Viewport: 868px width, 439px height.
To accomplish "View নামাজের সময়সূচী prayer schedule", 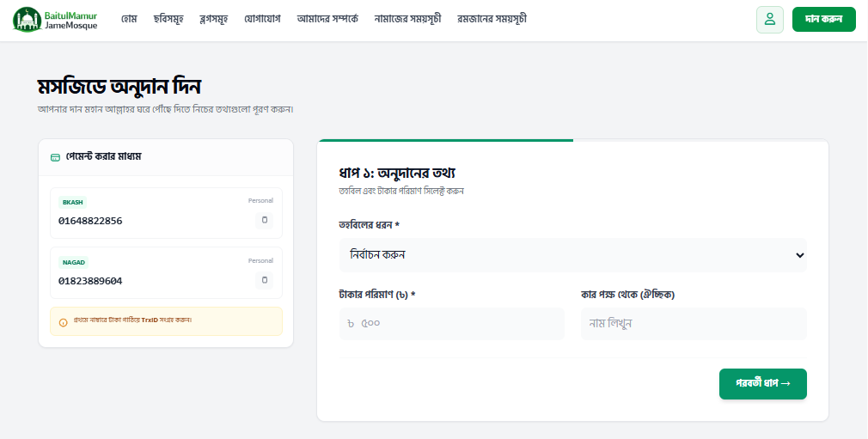I will [x=407, y=19].
